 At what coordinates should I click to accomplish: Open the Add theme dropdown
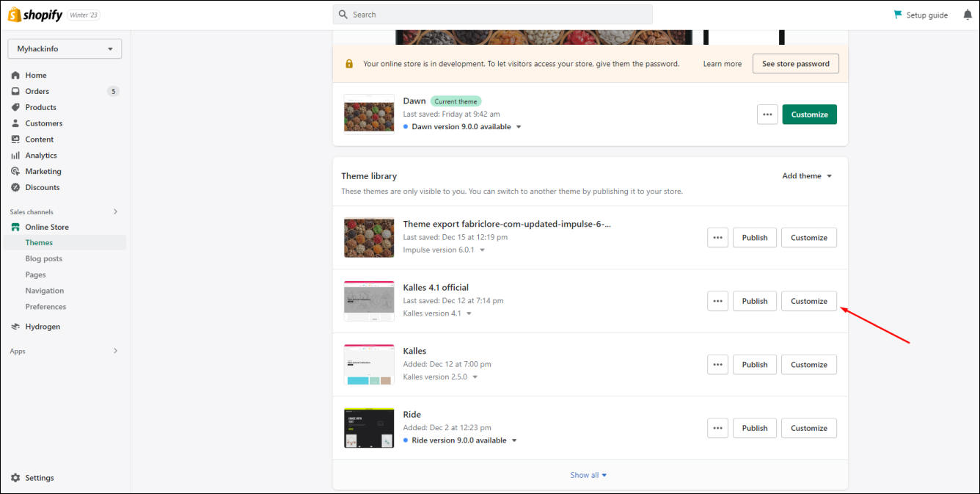pos(807,176)
